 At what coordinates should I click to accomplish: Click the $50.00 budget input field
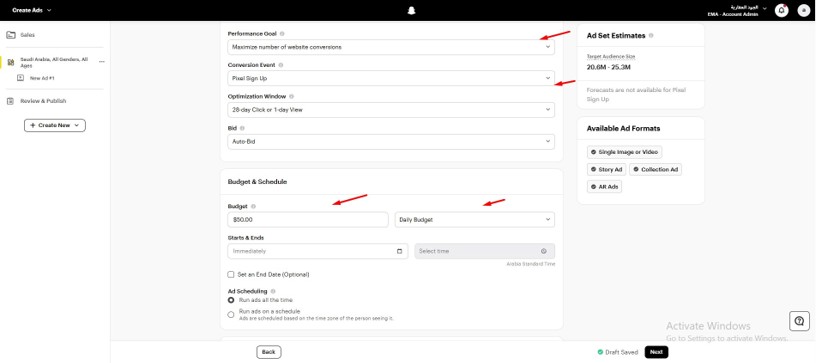tap(308, 219)
